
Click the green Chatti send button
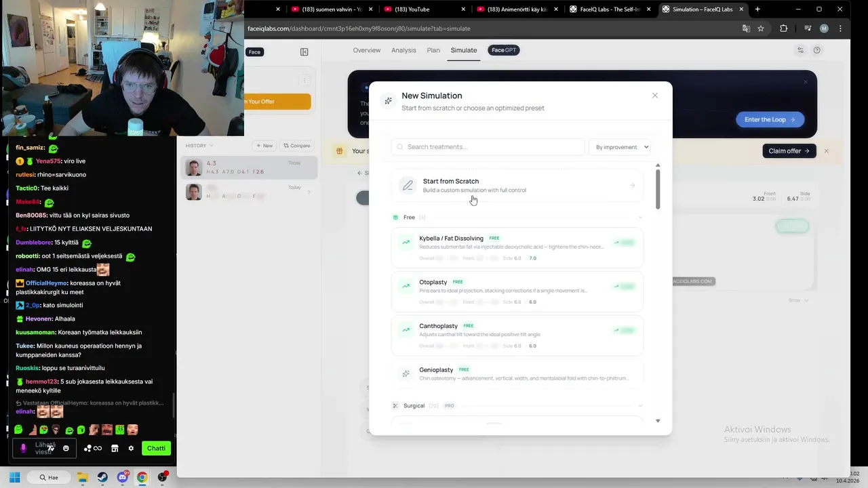click(x=156, y=448)
